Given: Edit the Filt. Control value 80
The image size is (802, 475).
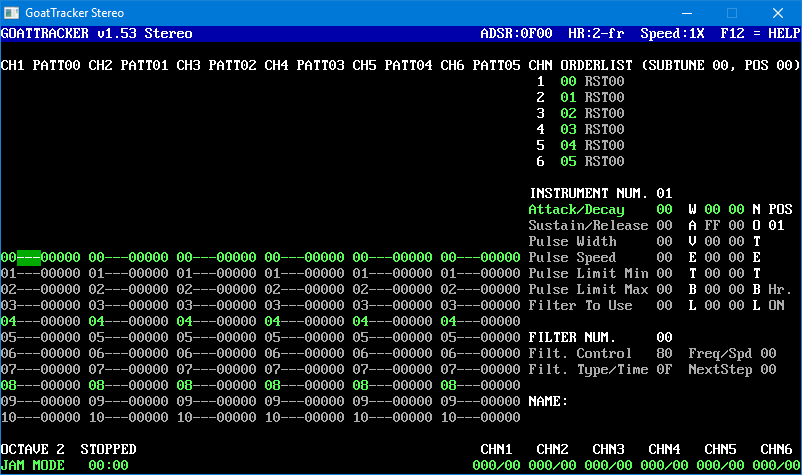Looking at the screenshot, I should 664,353.
